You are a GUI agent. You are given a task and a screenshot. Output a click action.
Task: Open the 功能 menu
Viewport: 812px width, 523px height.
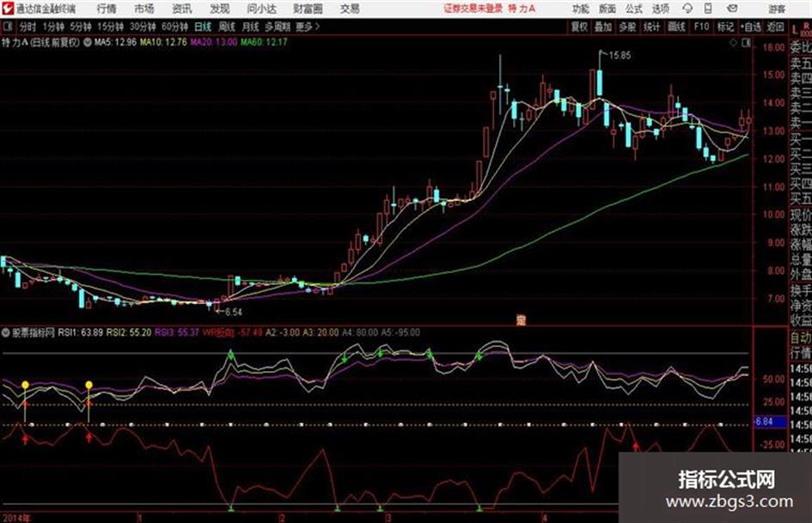pyautogui.click(x=581, y=9)
